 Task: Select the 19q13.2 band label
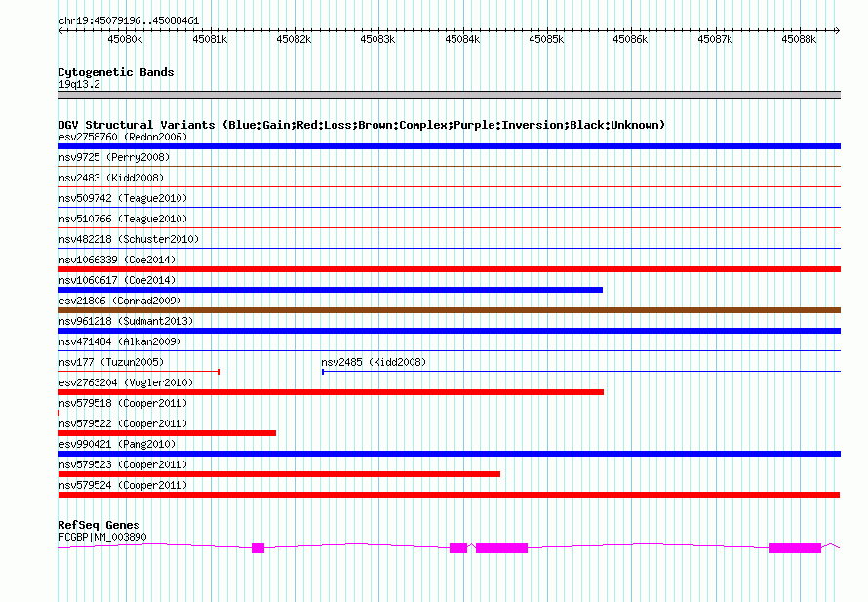[79, 84]
